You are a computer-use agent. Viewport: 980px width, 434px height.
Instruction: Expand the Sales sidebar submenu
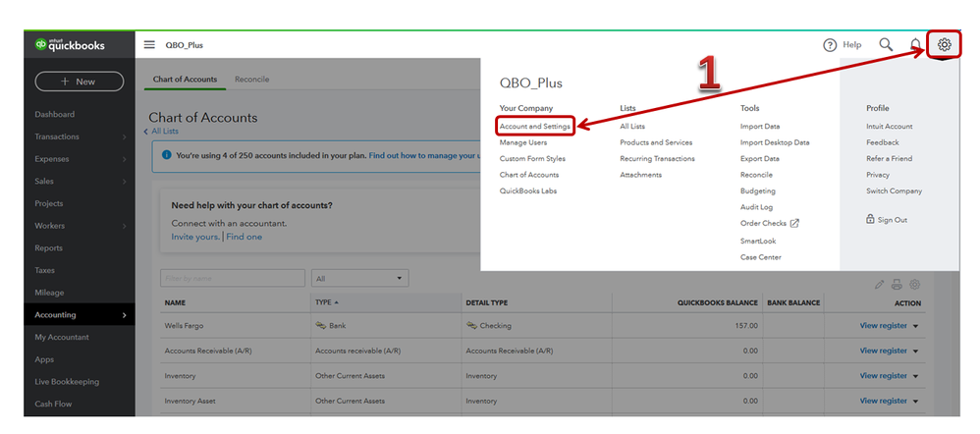[x=125, y=182]
